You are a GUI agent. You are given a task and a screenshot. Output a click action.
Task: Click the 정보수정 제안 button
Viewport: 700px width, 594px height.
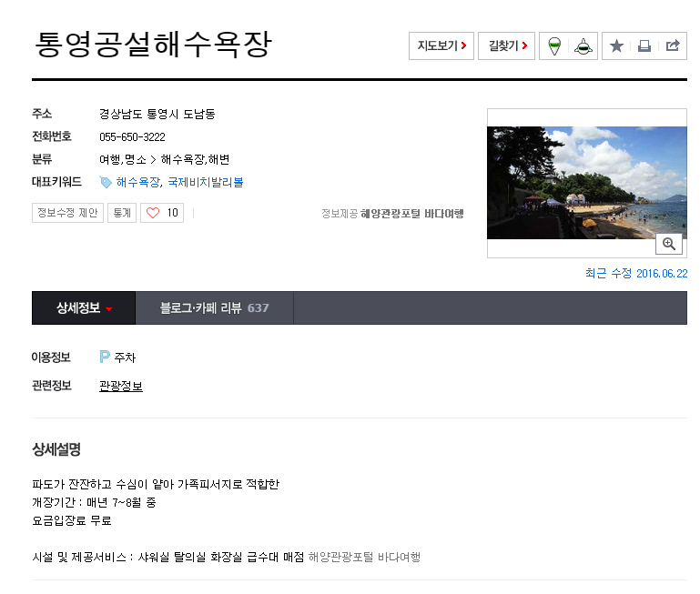click(67, 213)
